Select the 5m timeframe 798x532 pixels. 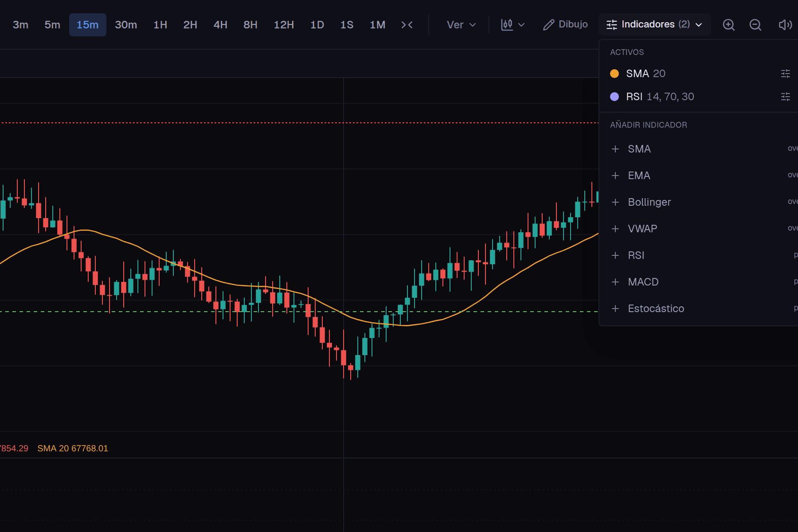tap(52, 25)
